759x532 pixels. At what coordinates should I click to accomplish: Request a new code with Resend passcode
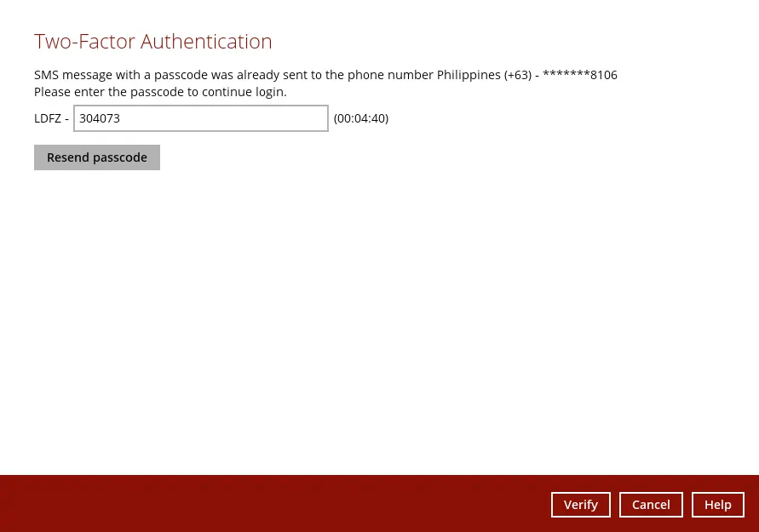tap(97, 157)
